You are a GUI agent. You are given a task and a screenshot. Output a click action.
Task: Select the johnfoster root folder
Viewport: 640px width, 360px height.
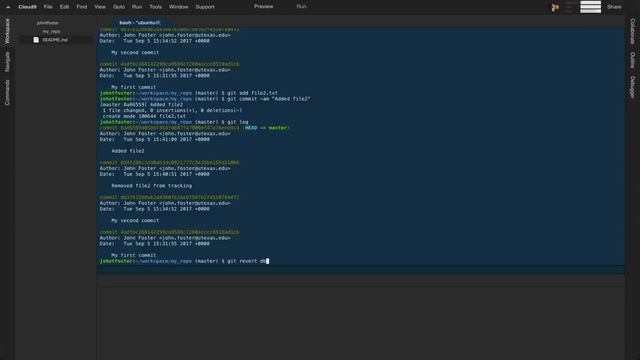(48, 23)
